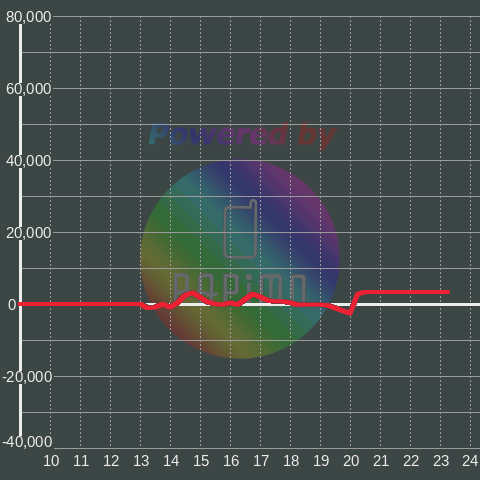Click the 0 label on the y-axis
Screen dimensions: 480x480
coord(12,305)
